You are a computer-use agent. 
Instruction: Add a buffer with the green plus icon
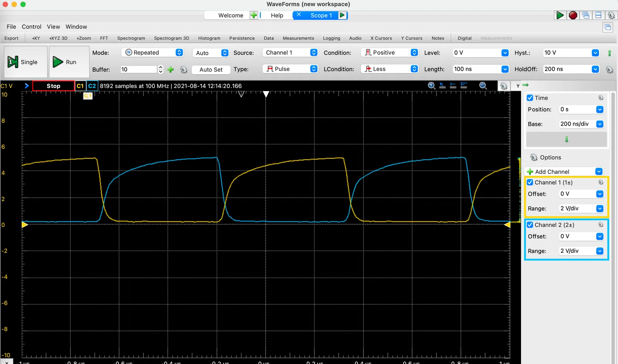170,69
